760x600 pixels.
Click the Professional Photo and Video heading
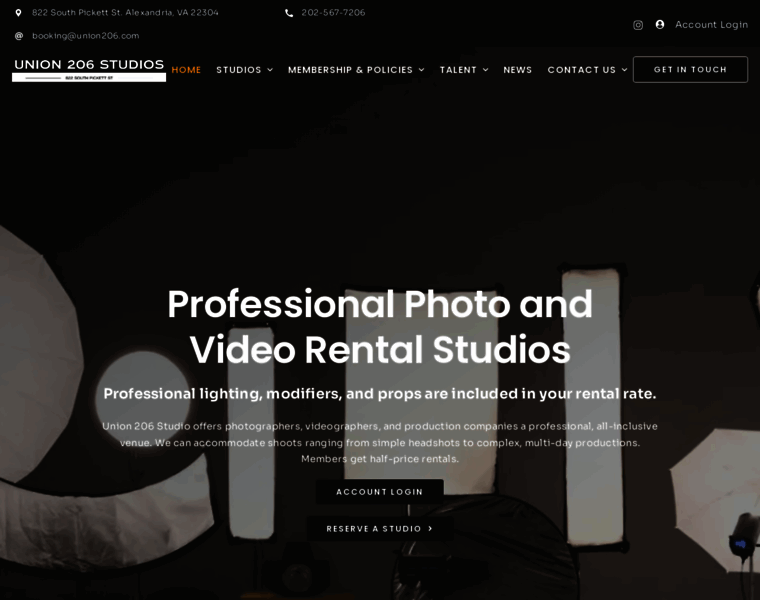[x=380, y=327]
